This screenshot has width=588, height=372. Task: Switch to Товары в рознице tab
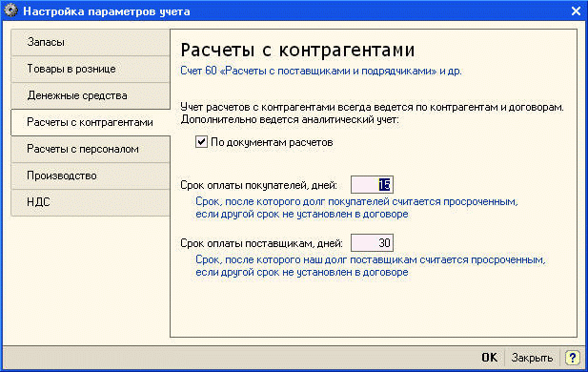91,69
